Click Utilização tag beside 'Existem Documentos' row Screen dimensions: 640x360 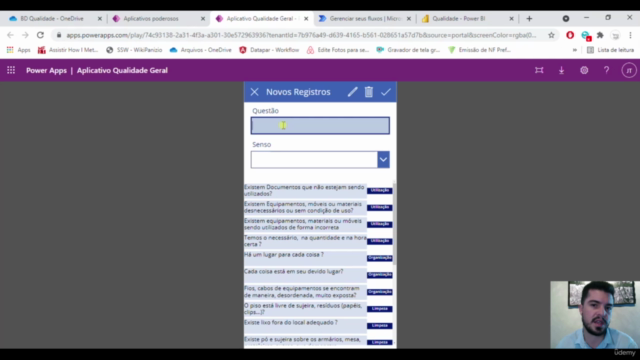pos(380,191)
